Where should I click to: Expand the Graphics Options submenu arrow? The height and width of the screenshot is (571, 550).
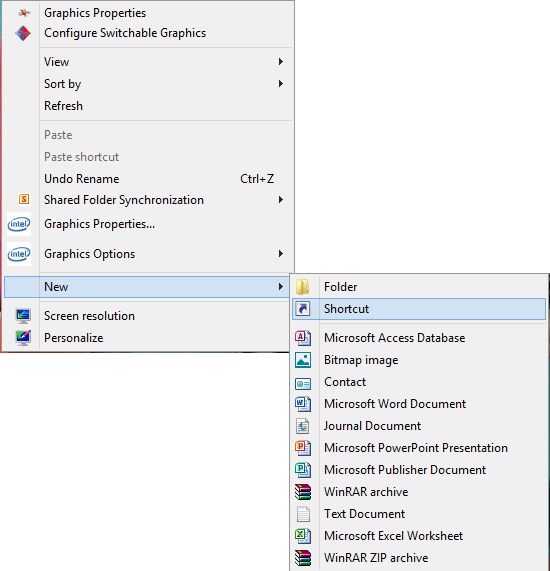[x=280, y=253]
